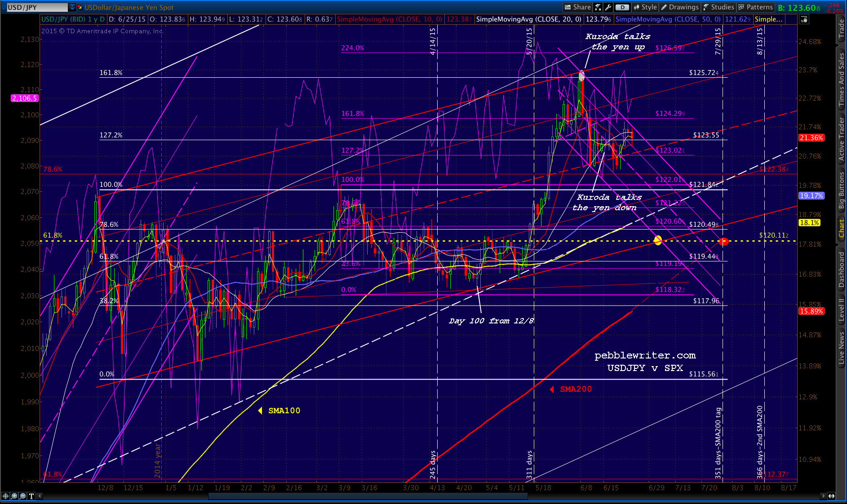Open the symbol link color squares icon

(x=80, y=7)
